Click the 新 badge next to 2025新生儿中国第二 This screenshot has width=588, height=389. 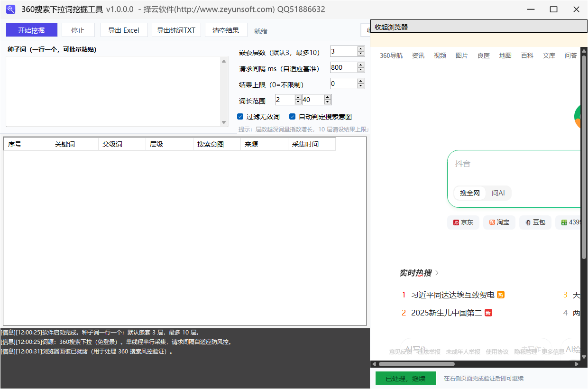pos(488,313)
